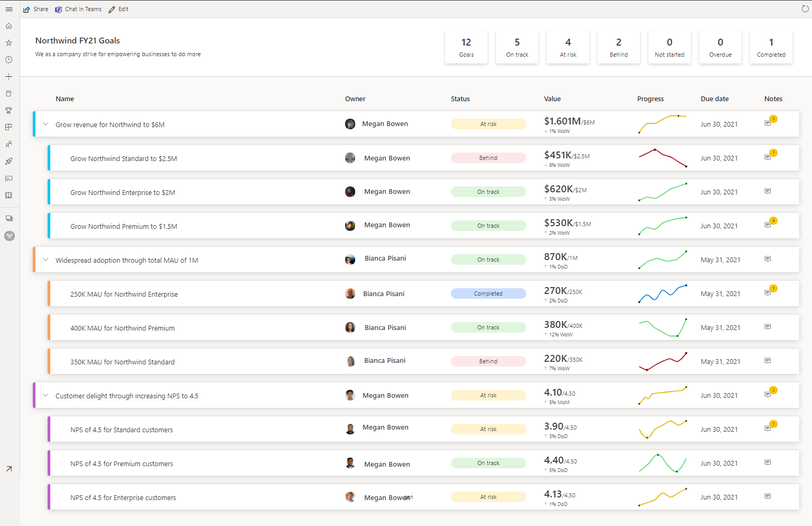Filter by the 1 Completed card
812x526 pixels.
(x=771, y=47)
